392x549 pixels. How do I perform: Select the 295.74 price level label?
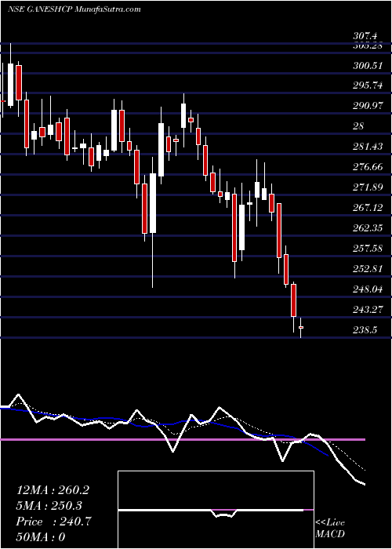[369, 85]
